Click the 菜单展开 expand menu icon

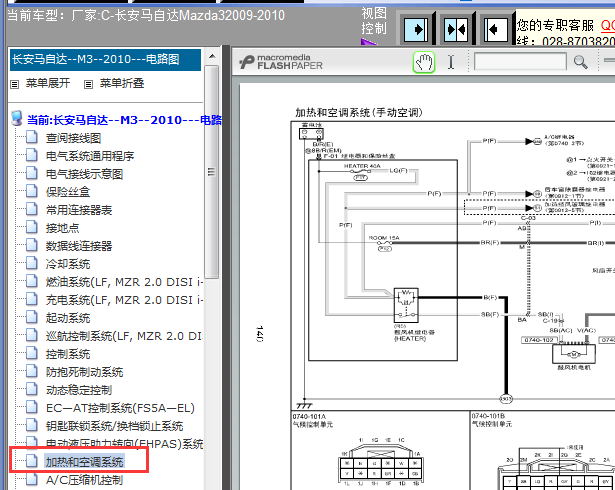point(15,84)
